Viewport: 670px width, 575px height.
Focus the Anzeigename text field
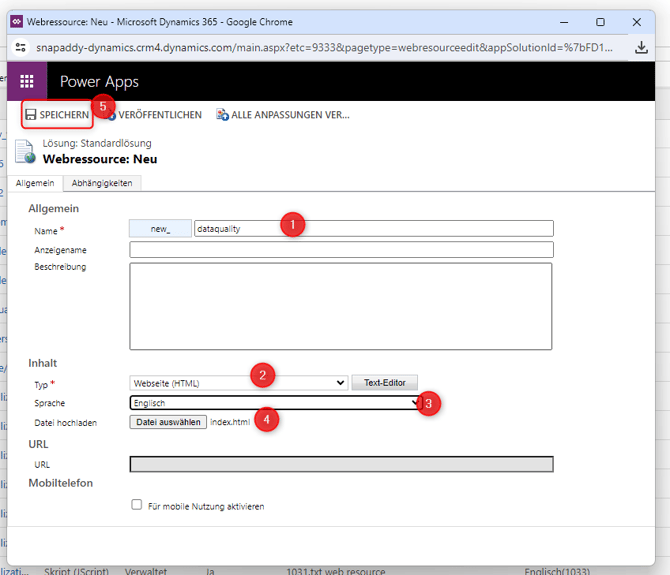341,249
